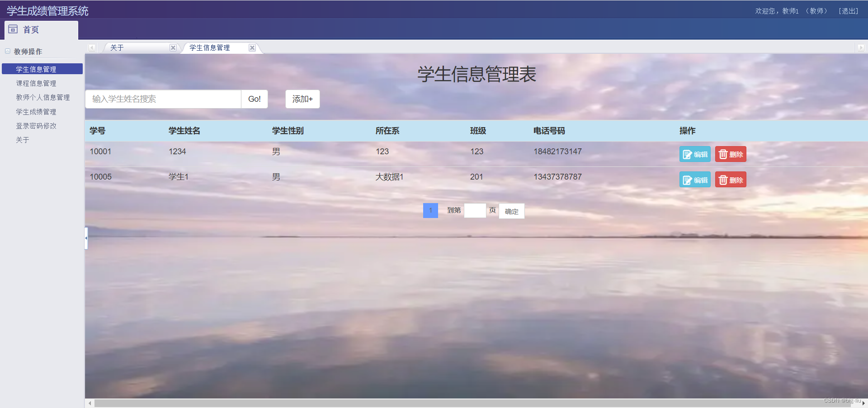Collapse the 教师操作 menu group
The height and width of the screenshot is (408, 868).
point(8,51)
